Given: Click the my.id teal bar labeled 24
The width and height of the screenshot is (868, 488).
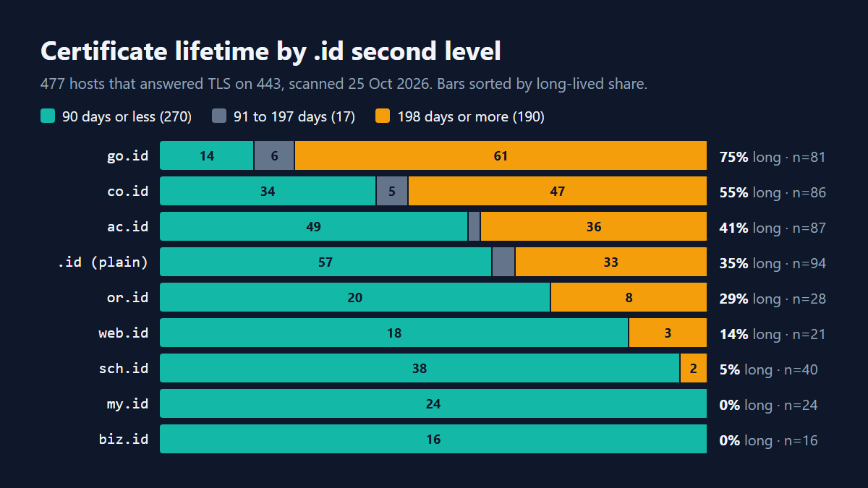Looking at the screenshot, I should 433,403.
